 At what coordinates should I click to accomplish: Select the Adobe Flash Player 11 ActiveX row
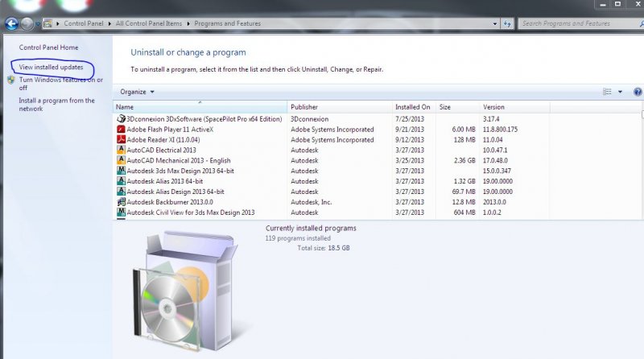[170, 129]
